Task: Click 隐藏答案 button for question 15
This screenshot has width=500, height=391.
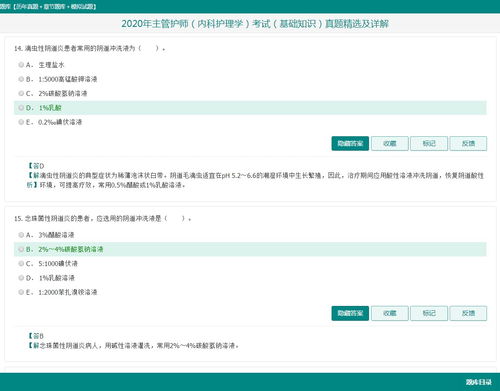Action: pyautogui.click(x=350, y=313)
